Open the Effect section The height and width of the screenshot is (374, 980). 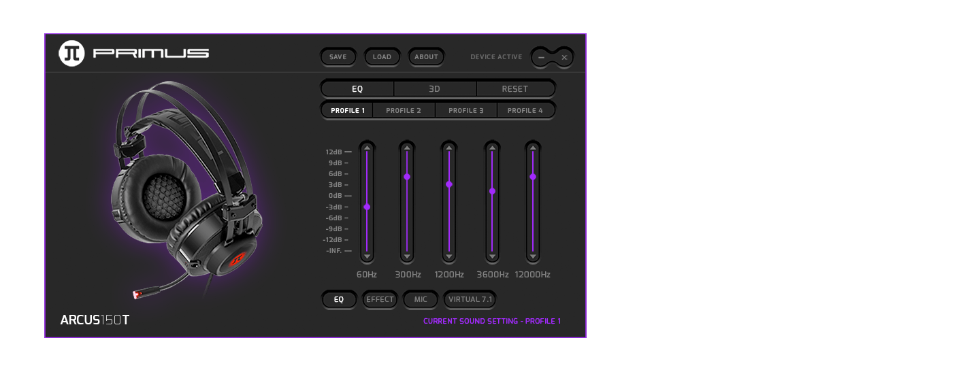tap(380, 299)
